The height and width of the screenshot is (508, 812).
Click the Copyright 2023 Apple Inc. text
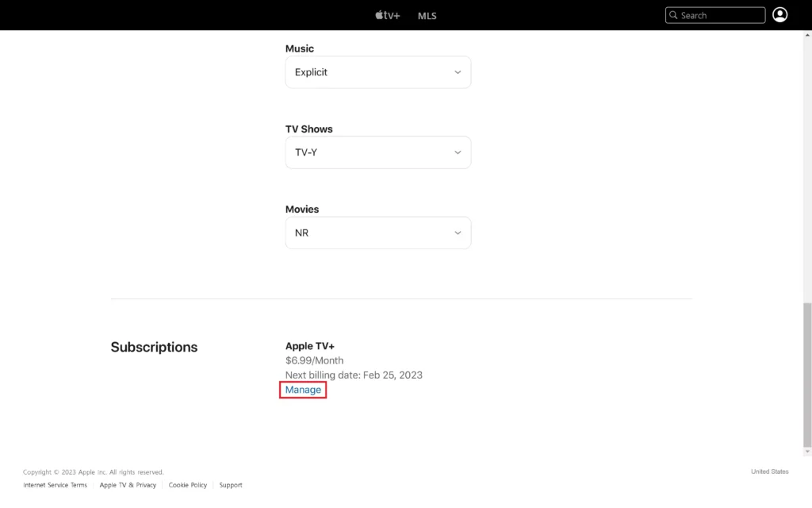pyautogui.click(x=94, y=472)
